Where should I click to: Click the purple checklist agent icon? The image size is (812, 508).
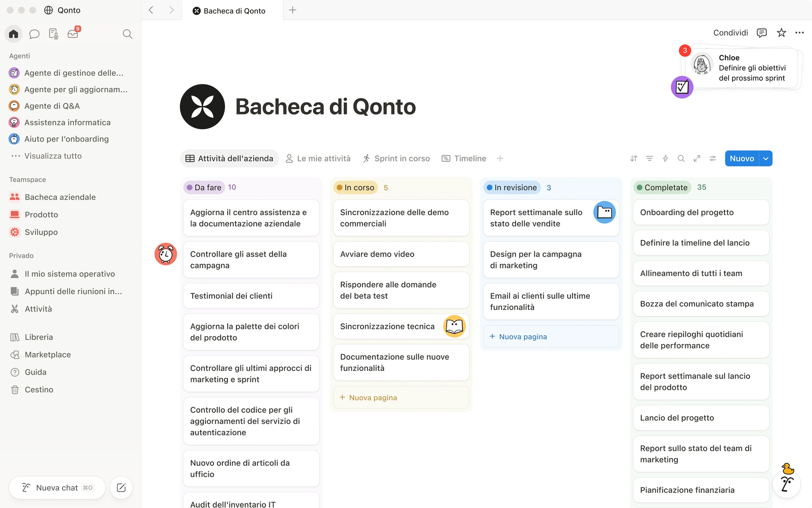click(682, 87)
